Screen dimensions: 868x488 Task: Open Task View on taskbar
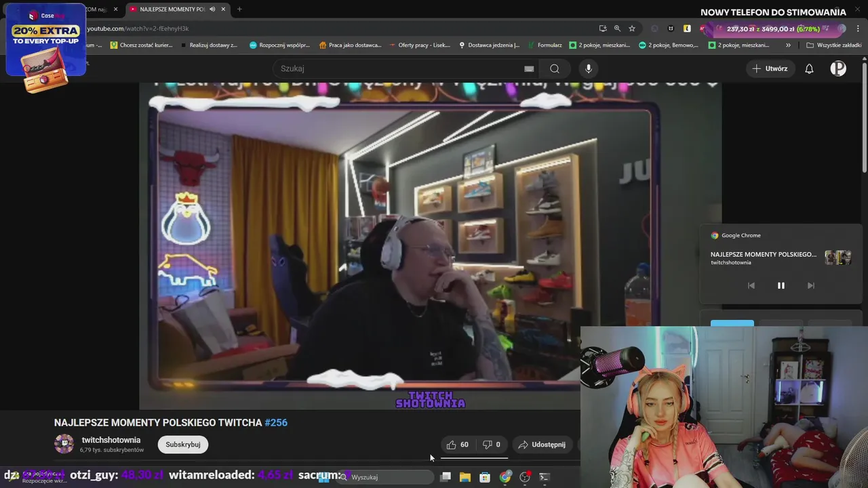coord(446,477)
